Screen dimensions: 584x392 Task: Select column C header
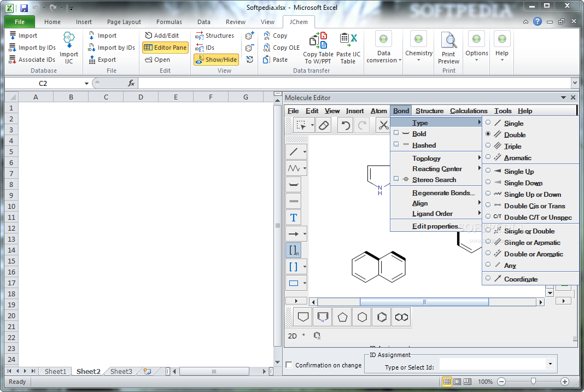click(106, 97)
